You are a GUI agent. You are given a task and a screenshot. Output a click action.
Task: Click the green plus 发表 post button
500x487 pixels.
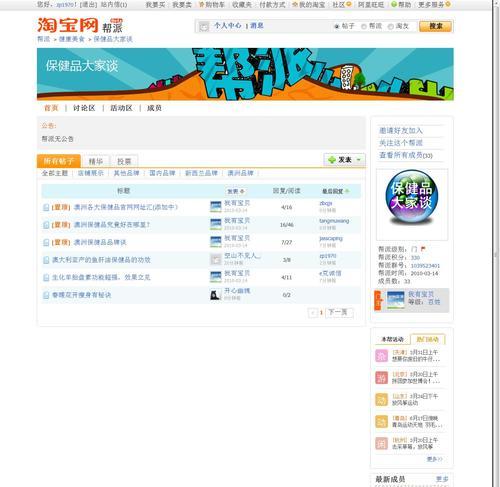pos(340,160)
